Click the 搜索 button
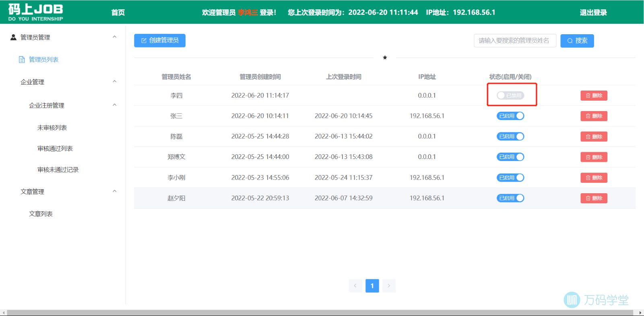The image size is (644, 316). pos(577,41)
